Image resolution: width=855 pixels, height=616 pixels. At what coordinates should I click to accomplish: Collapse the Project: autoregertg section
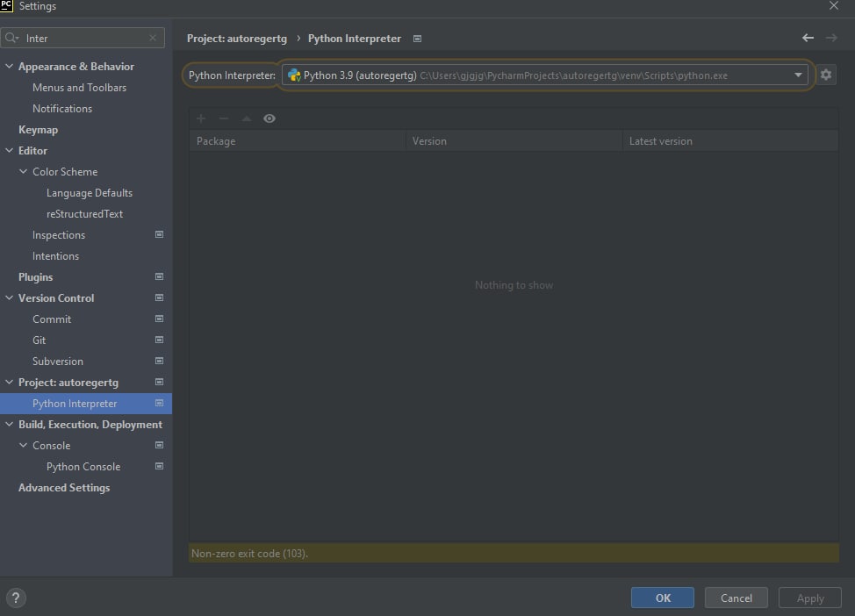(10, 382)
